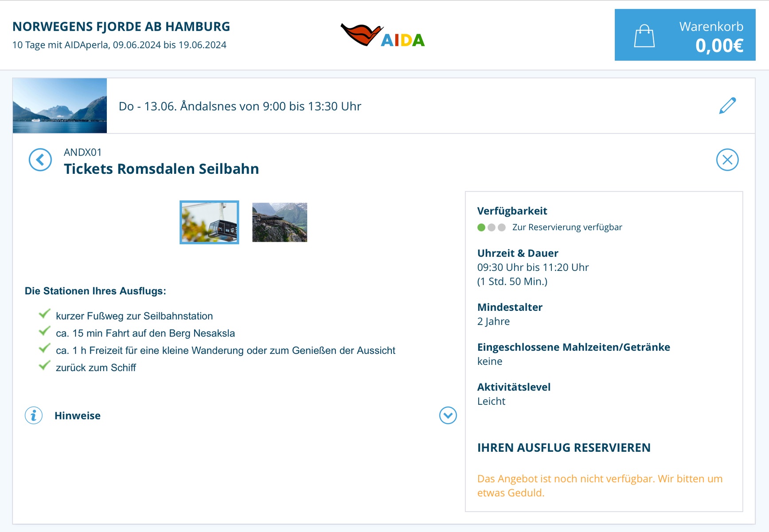Click the cart total 0,00€
This screenshot has width=769, height=532.
pos(719,46)
